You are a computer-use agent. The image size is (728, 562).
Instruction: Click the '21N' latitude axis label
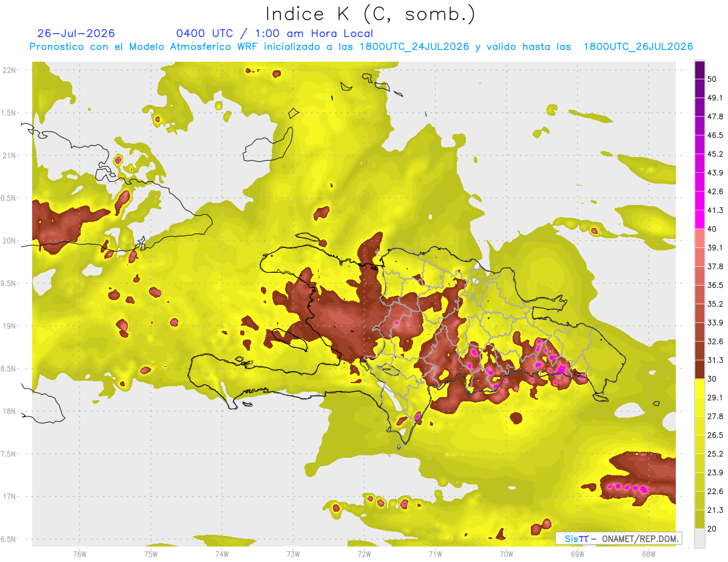[x=9, y=156]
